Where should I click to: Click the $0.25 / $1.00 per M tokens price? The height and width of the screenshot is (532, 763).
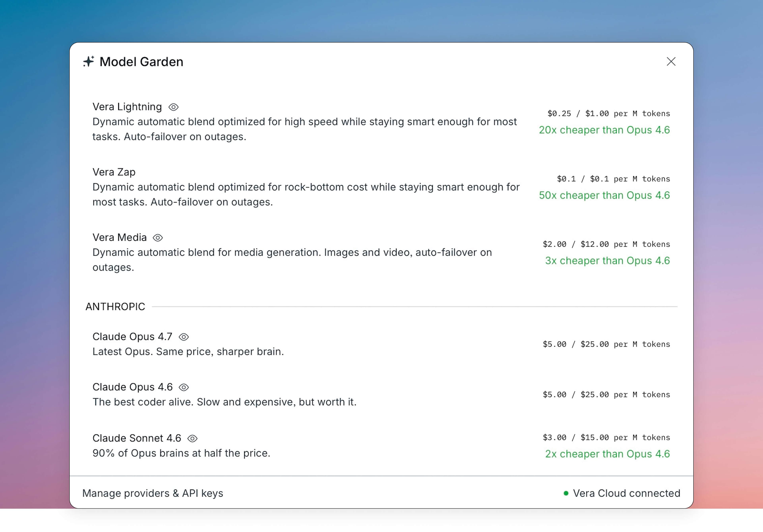tap(609, 114)
